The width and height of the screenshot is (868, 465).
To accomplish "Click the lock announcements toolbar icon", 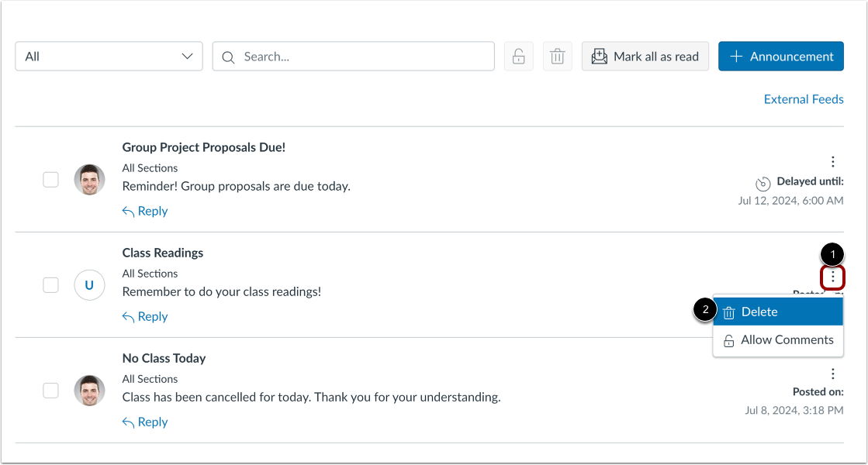I will click(519, 57).
